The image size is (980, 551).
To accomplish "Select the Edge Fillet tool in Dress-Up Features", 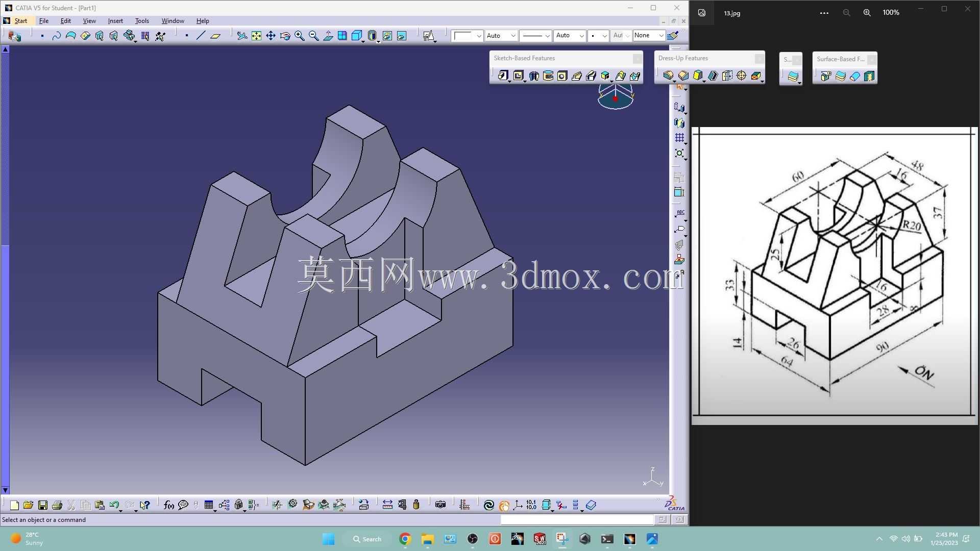I will [668, 76].
